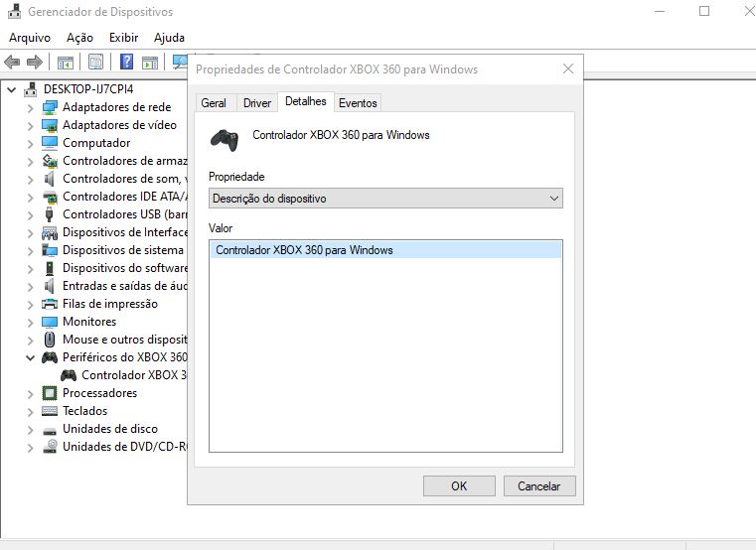This screenshot has height=550, width=756.
Task: Select the Detalhes tab
Action: [x=306, y=101]
